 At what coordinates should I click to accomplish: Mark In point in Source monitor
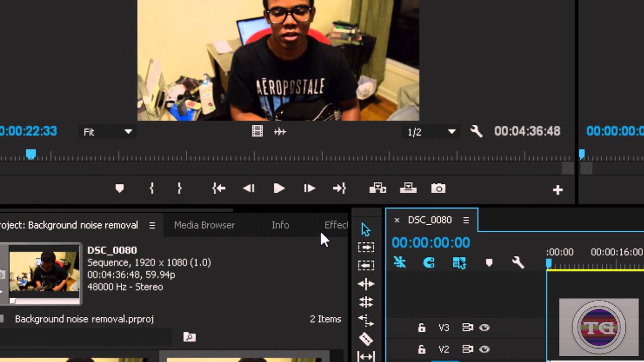[151, 189]
